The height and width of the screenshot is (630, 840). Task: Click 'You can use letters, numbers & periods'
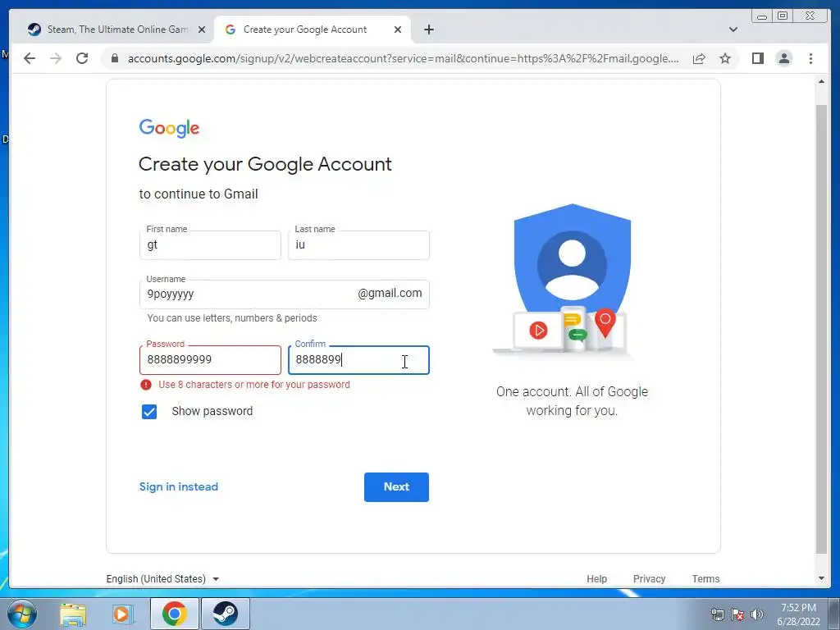click(x=232, y=318)
